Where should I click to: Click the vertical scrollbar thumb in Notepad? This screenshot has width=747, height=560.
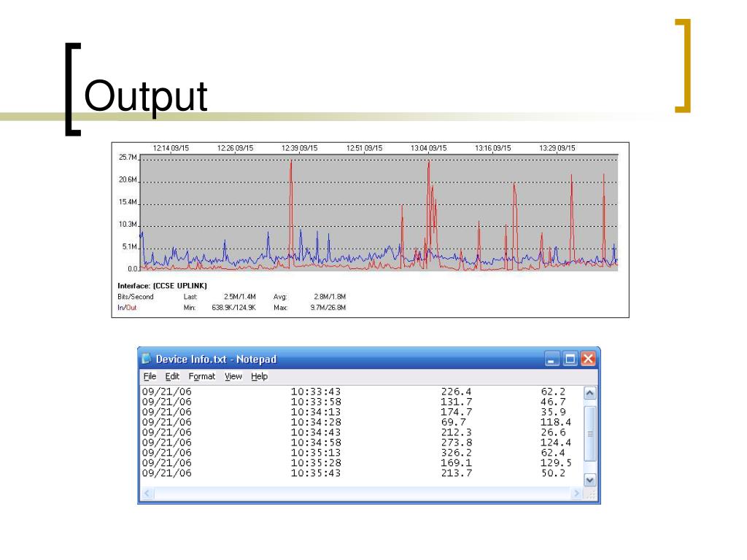(589, 434)
